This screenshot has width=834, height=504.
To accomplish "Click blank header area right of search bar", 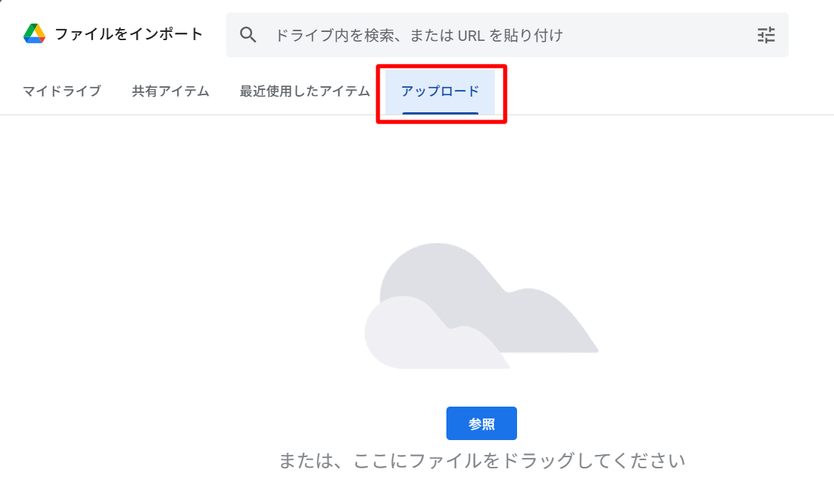I will pyautogui.click(x=811, y=35).
